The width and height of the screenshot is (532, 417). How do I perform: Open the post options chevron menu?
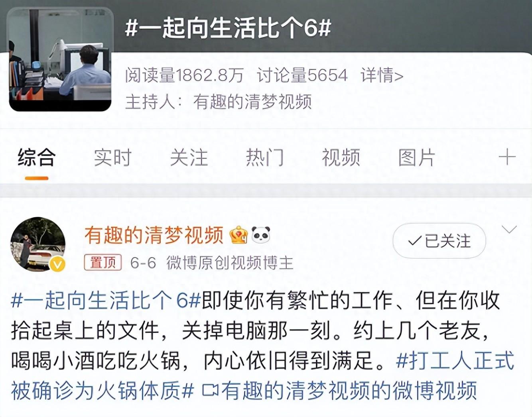(509, 230)
